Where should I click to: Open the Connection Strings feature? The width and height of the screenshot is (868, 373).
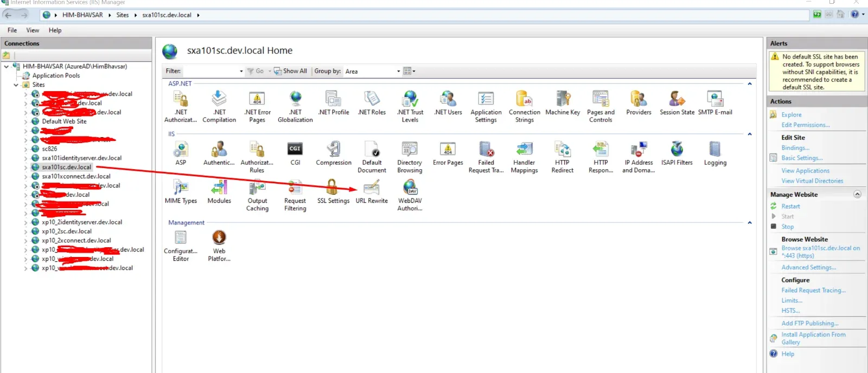tap(524, 106)
